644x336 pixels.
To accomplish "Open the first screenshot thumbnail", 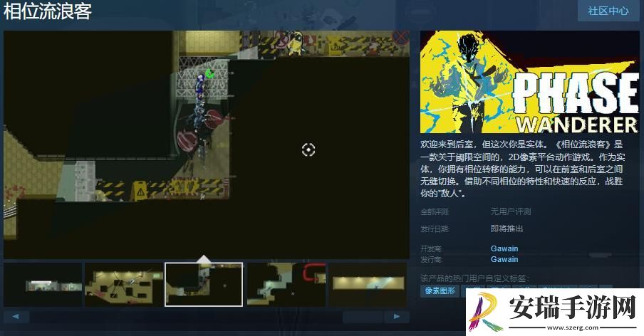I will [43, 285].
